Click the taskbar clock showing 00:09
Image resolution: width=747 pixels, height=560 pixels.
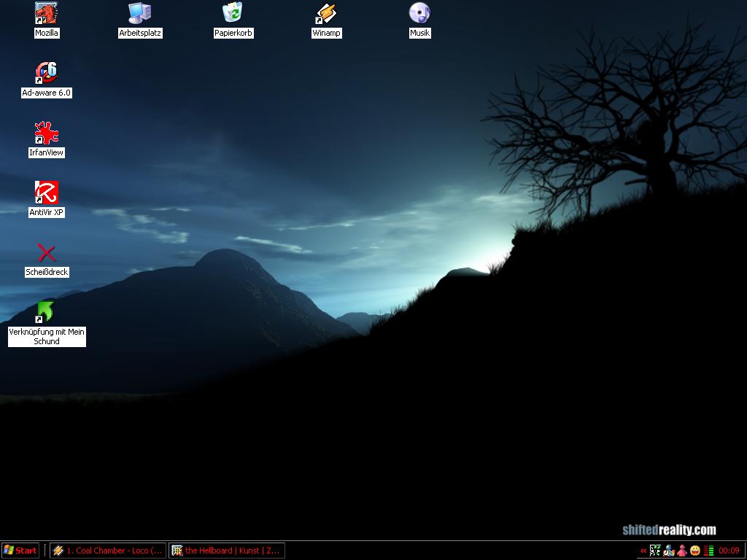click(x=729, y=551)
